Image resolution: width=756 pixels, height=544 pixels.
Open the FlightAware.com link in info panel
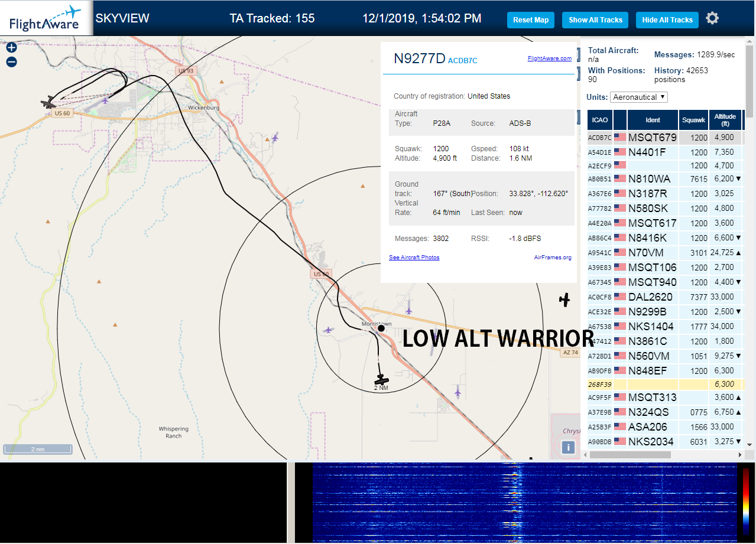pyautogui.click(x=550, y=58)
